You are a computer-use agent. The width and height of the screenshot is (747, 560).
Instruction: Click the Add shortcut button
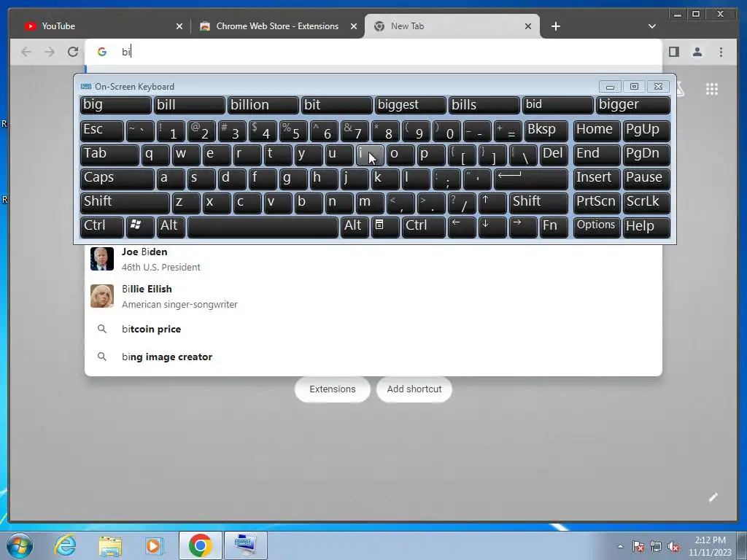414,389
